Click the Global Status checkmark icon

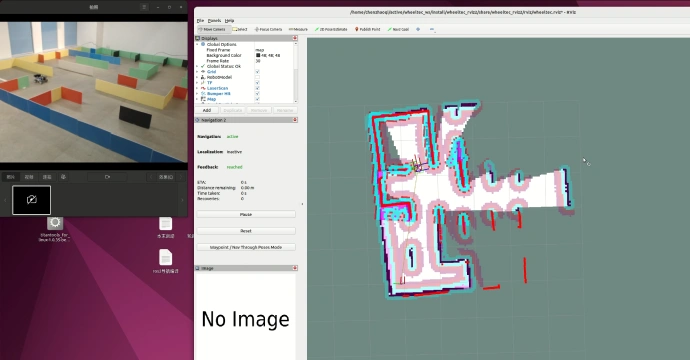(203, 66)
